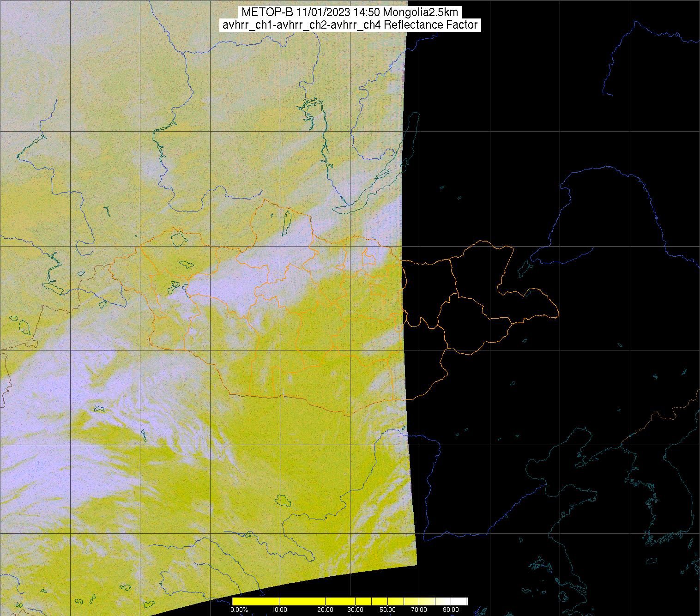Click the '0.00%' scale label
The height and width of the screenshot is (616, 700).
[x=239, y=610]
